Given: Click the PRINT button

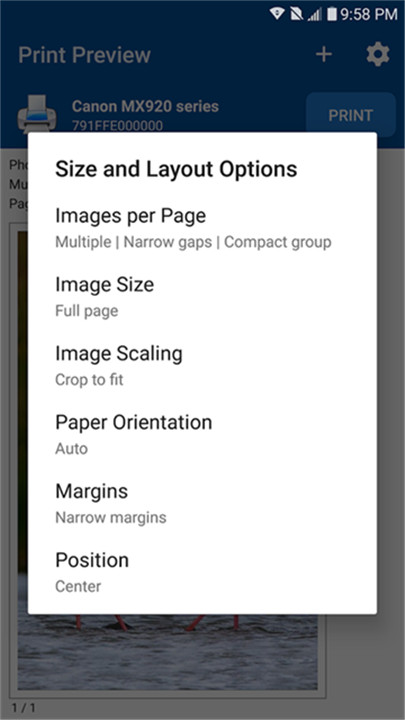Looking at the screenshot, I should [351, 115].
